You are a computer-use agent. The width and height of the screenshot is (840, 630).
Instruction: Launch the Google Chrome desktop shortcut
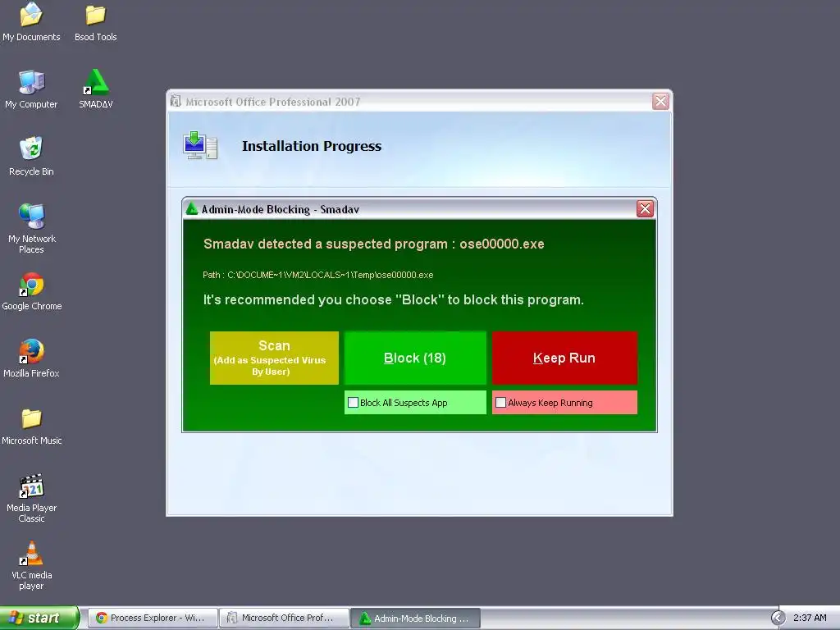[31, 291]
